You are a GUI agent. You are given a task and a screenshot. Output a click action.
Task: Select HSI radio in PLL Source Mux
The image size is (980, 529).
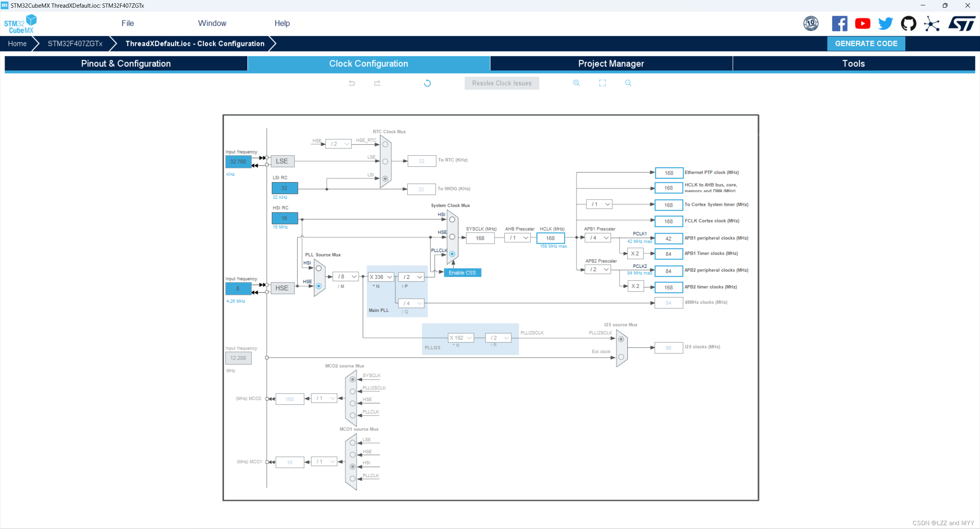[x=318, y=269]
